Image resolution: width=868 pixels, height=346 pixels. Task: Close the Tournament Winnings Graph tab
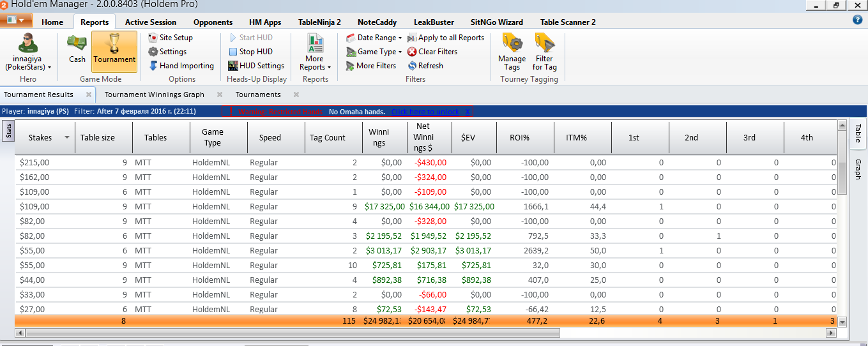pyautogui.click(x=219, y=94)
